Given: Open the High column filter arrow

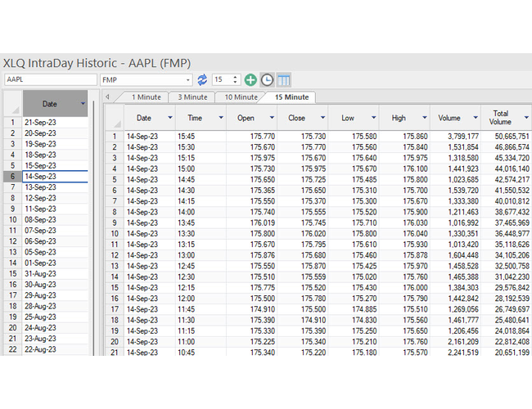Looking at the screenshot, I should (x=425, y=117).
